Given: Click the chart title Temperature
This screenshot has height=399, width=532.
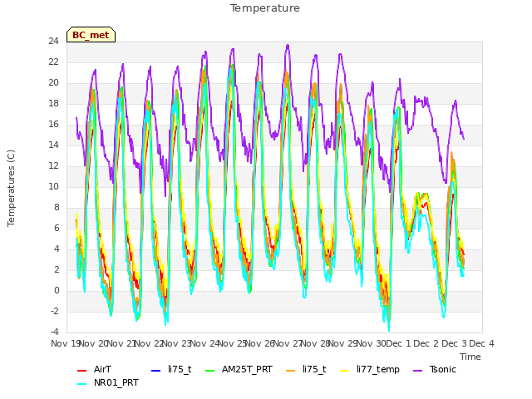Looking at the screenshot, I should click(265, 8).
